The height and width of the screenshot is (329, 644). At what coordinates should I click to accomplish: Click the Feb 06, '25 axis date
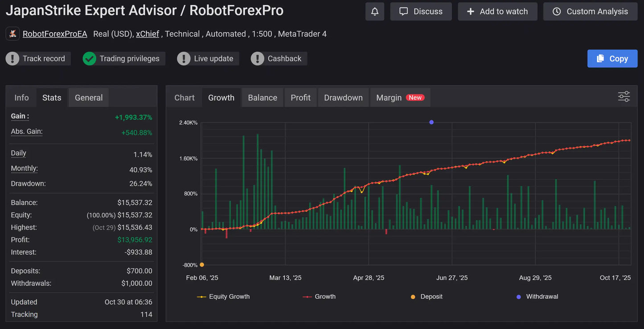point(202,278)
